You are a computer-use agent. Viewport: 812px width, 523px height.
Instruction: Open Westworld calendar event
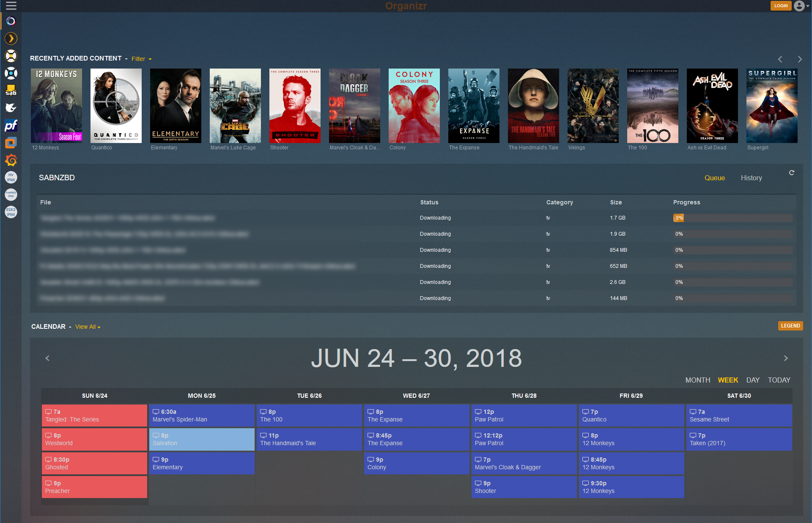click(x=94, y=439)
